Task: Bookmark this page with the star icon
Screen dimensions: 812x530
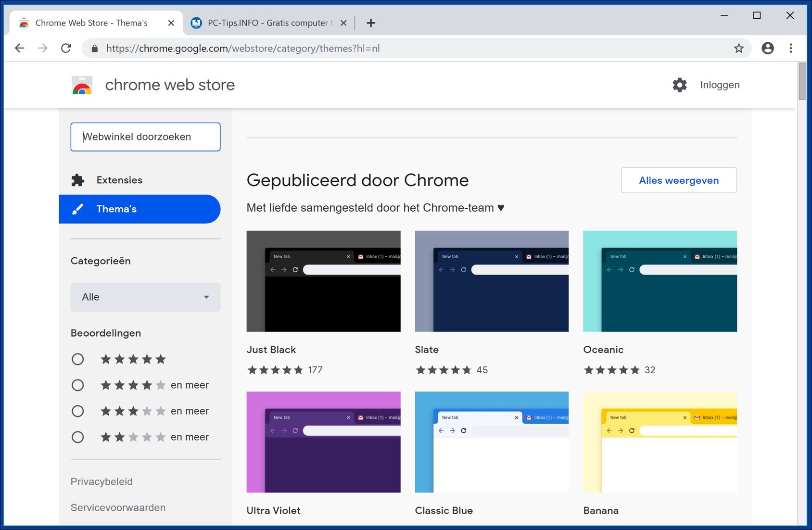Action: point(739,48)
